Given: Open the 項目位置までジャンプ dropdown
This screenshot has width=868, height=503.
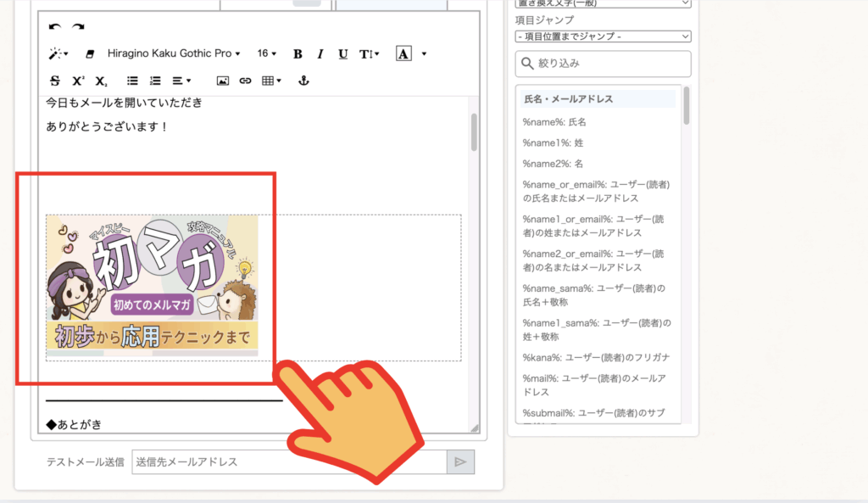Looking at the screenshot, I should click(603, 36).
